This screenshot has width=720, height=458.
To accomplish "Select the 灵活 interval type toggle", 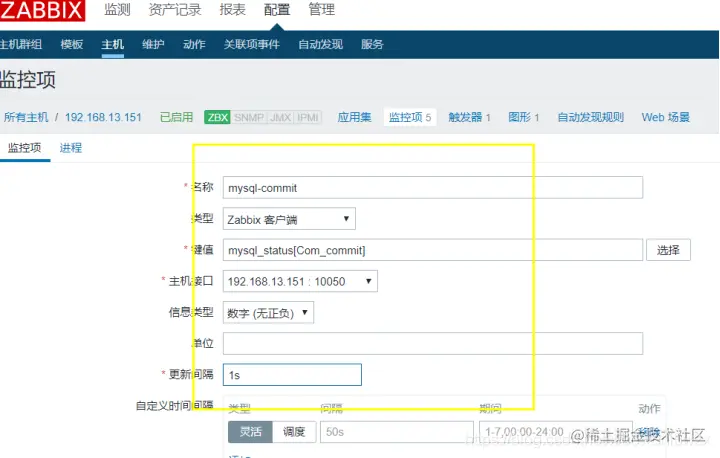I will coord(250,432).
